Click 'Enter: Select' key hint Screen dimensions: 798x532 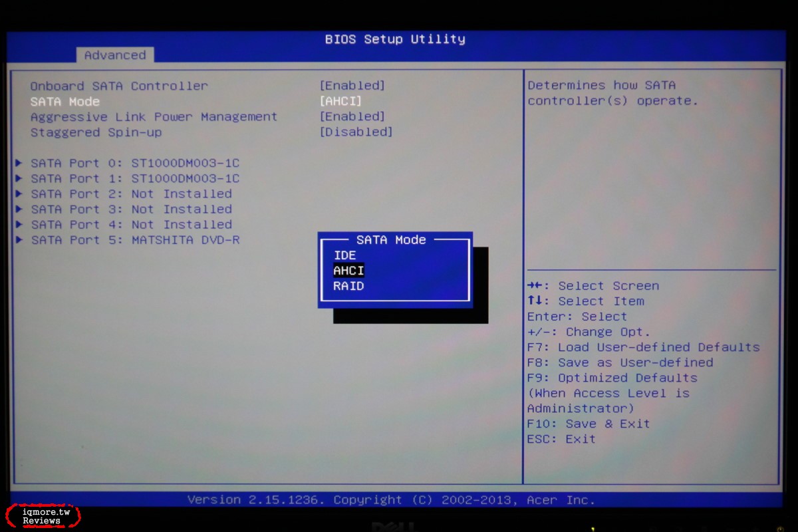[577, 317]
